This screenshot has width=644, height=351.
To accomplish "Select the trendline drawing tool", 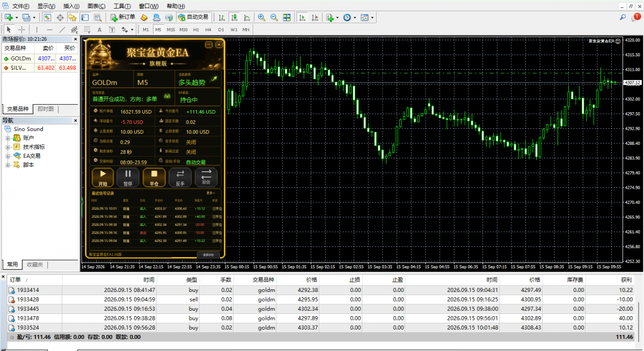I will [62, 30].
